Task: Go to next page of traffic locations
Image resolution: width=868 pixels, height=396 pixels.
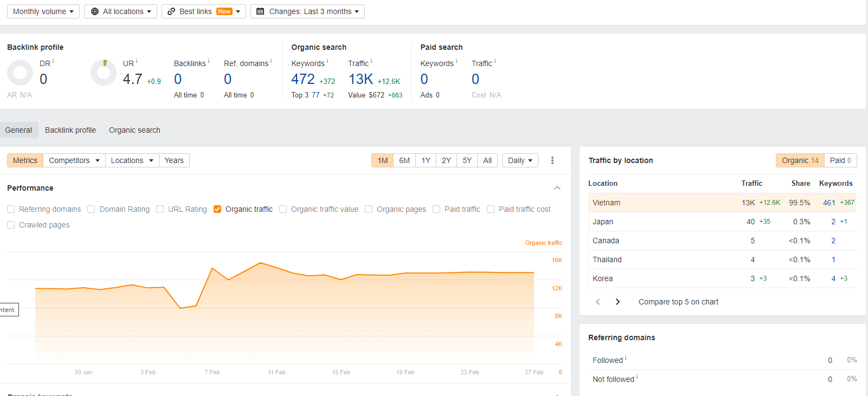Action: point(618,302)
